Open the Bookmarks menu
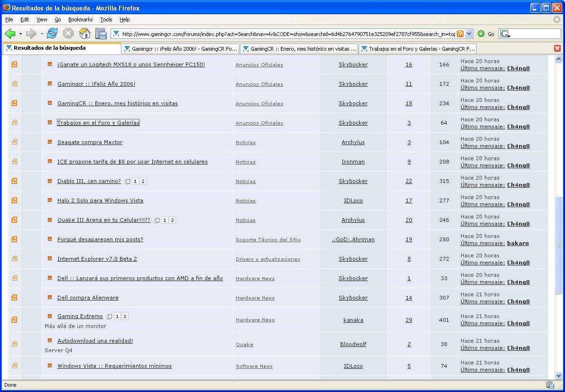This screenshot has width=565, height=392. (80, 19)
